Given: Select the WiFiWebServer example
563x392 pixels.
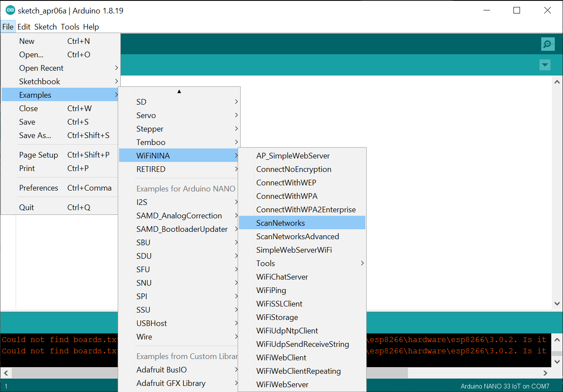Looking at the screenshot, I should pos(282,385).
